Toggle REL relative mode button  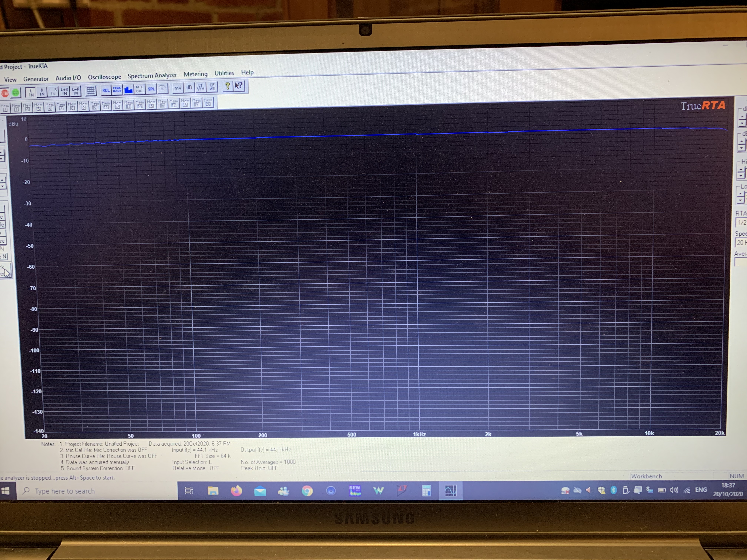click(x=106, y=90)
